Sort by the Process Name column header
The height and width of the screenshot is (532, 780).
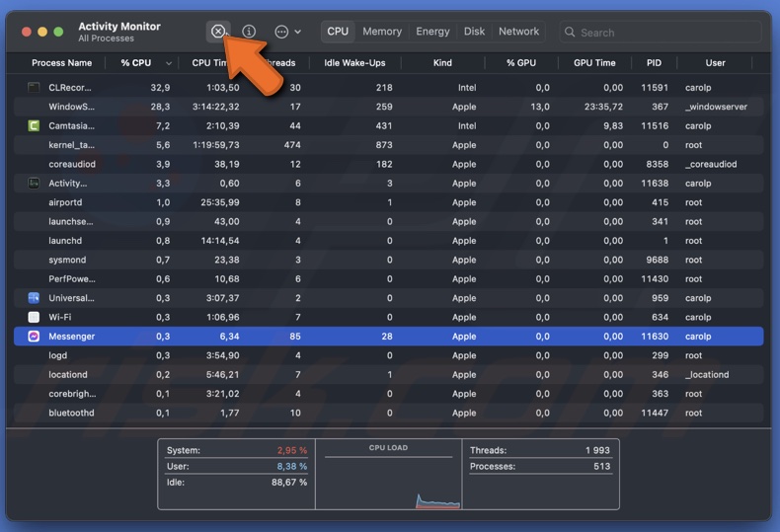(x=61, y=63)
